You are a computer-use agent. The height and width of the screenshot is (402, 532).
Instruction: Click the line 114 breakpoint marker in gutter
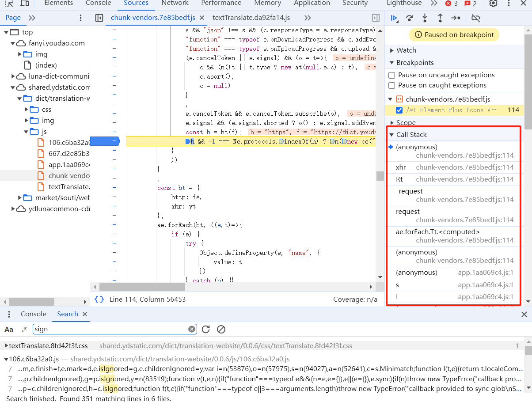[105, 141]
